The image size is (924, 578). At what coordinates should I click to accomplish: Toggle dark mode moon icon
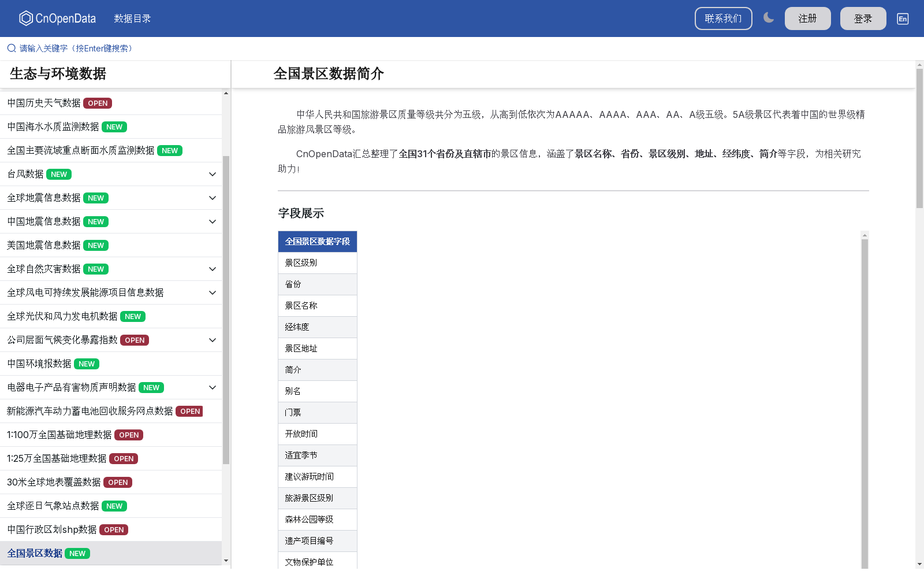pyautogui.click(x=769, y=18)
